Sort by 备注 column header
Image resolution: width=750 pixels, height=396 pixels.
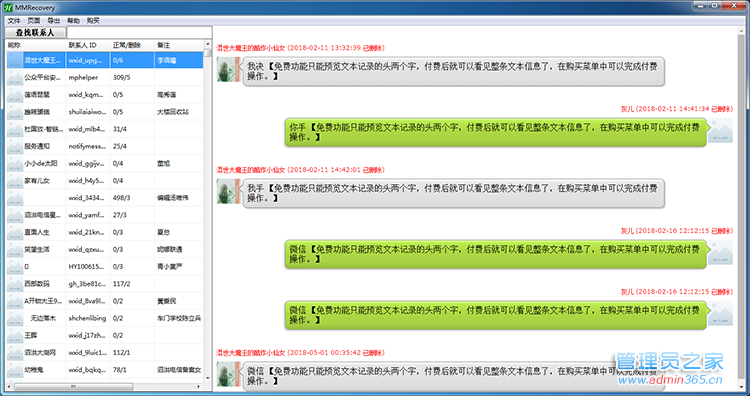point(179,45)
